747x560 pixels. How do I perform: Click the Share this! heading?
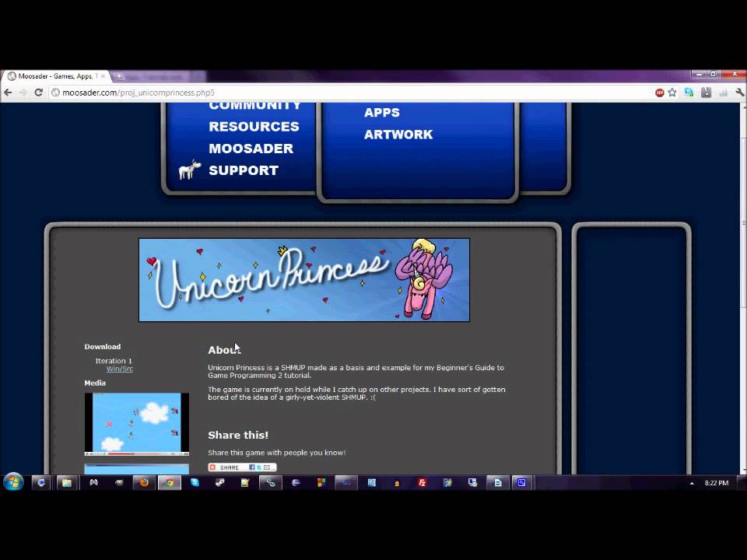[x=238, y=436]
